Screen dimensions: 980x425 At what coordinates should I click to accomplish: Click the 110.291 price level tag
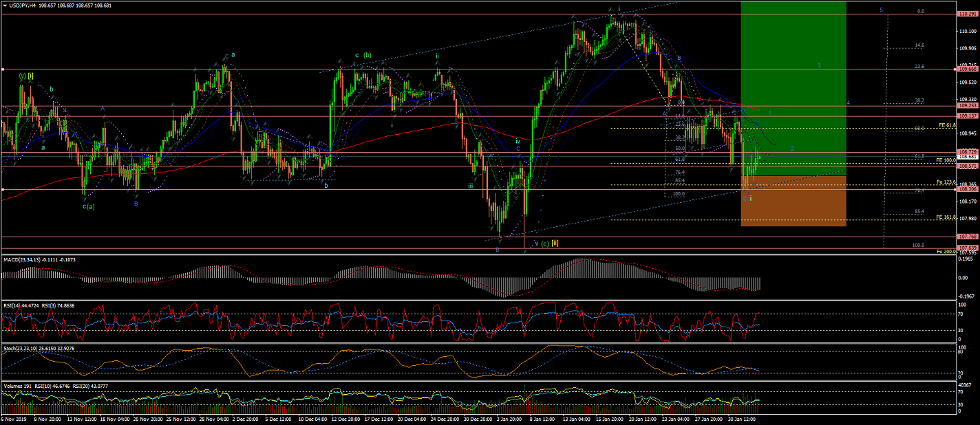[x=967, y=14]
